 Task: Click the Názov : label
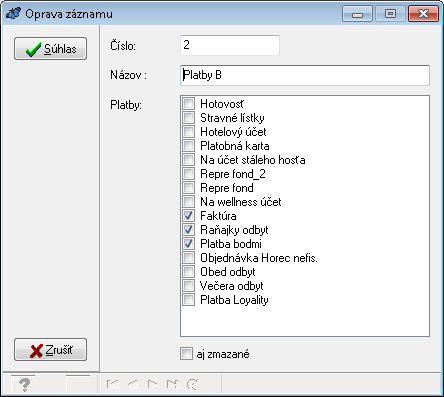click(128, 75)
